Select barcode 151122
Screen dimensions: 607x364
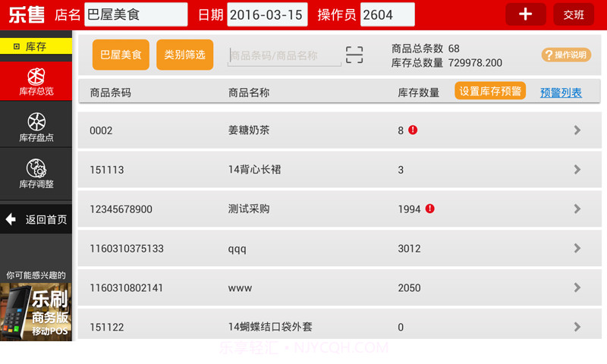pyautogui.click(x=107, y=328)
